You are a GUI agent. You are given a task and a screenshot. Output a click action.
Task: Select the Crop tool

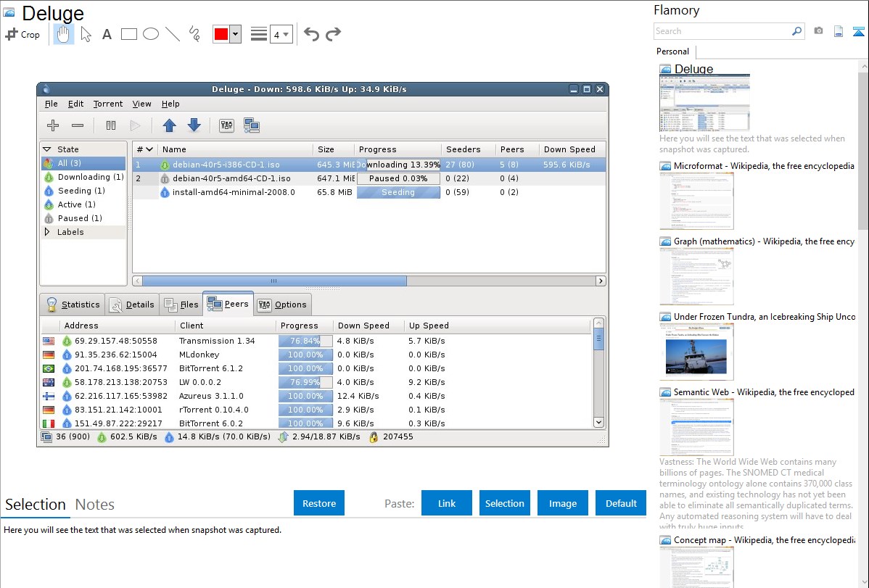pyautogui.click(x=22, y=34)
